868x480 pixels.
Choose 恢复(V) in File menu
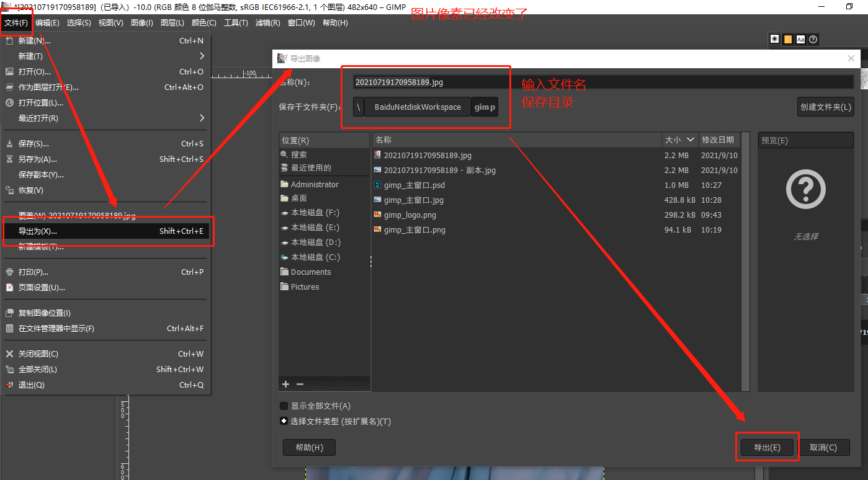(x=107, y=190)
